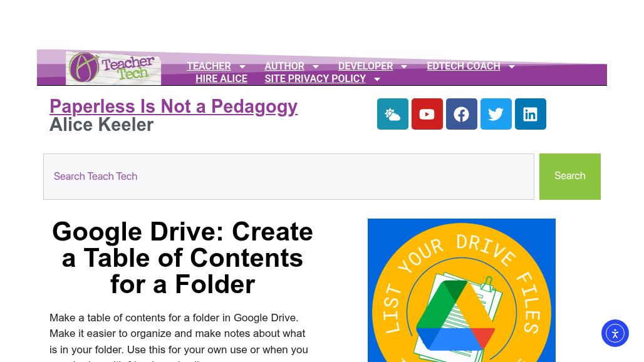The image size is (644, 362).
Task: Click the Teacher Tech logo
Action: click(113, 67)
